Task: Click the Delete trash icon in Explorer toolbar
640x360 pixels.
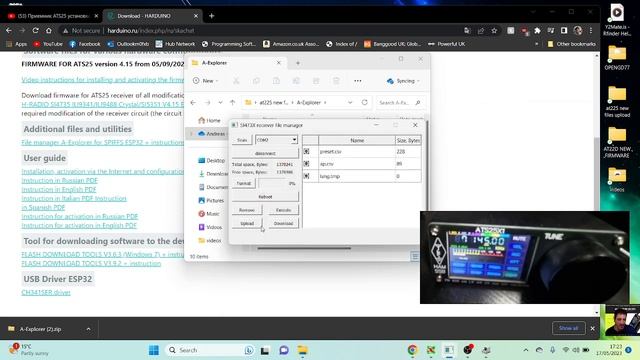Action: coord(336,81)
